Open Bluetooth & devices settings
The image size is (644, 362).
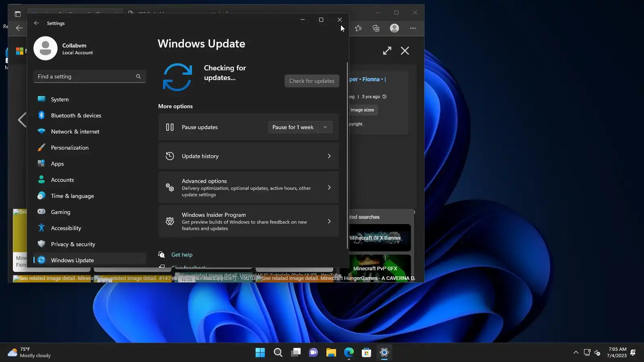tap(89, 115)
